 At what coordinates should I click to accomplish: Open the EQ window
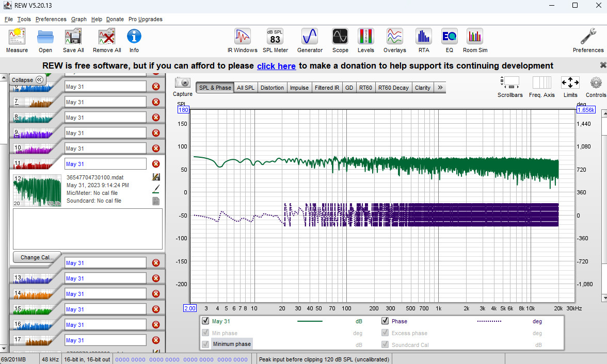tap(449, 37)
